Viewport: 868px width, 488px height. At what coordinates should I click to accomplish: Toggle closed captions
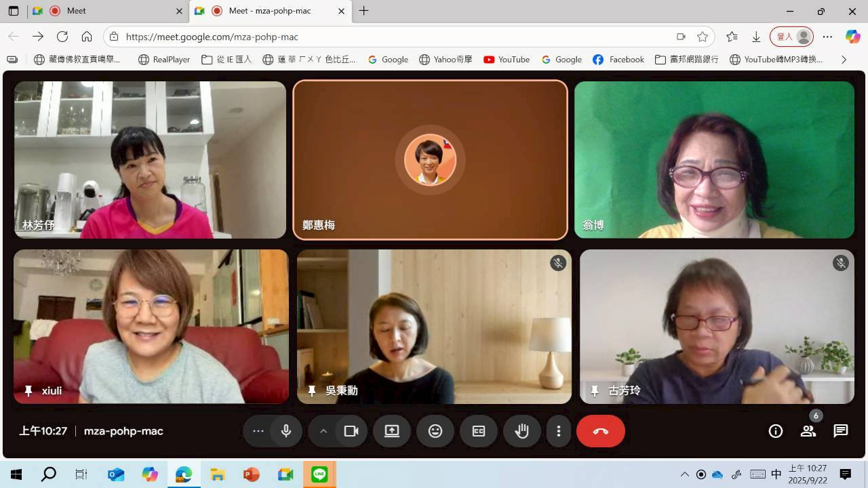479,431
